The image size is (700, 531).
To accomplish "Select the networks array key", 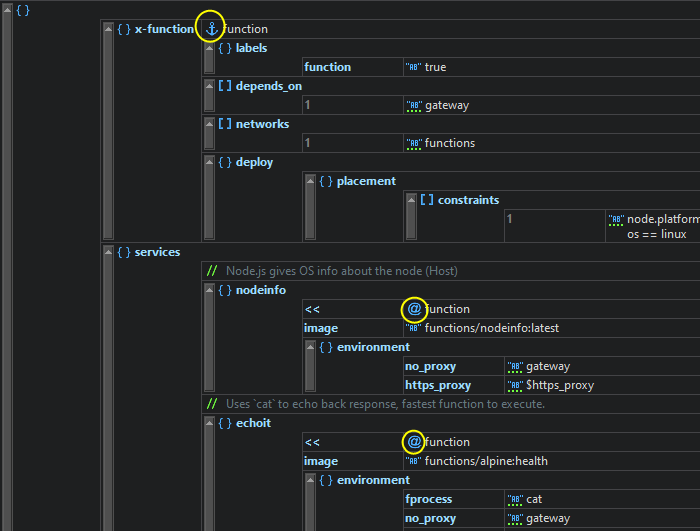I will [262, 124].
